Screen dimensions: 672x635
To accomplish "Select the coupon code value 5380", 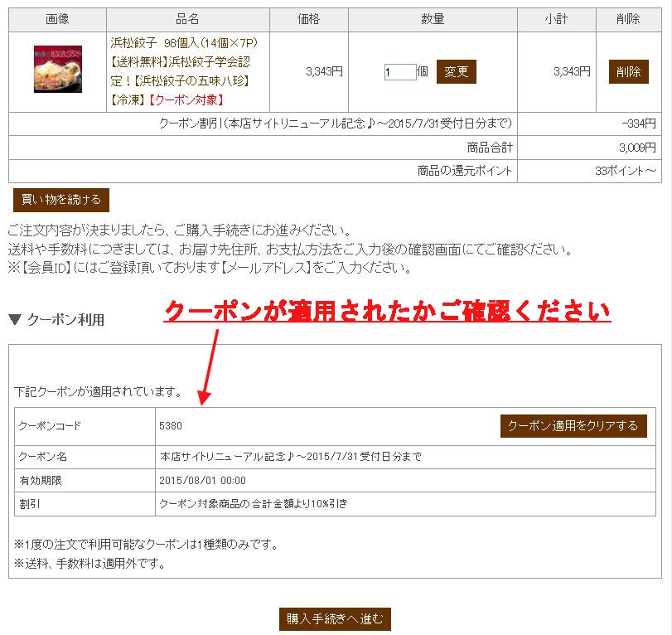I will tap(171, 426).
